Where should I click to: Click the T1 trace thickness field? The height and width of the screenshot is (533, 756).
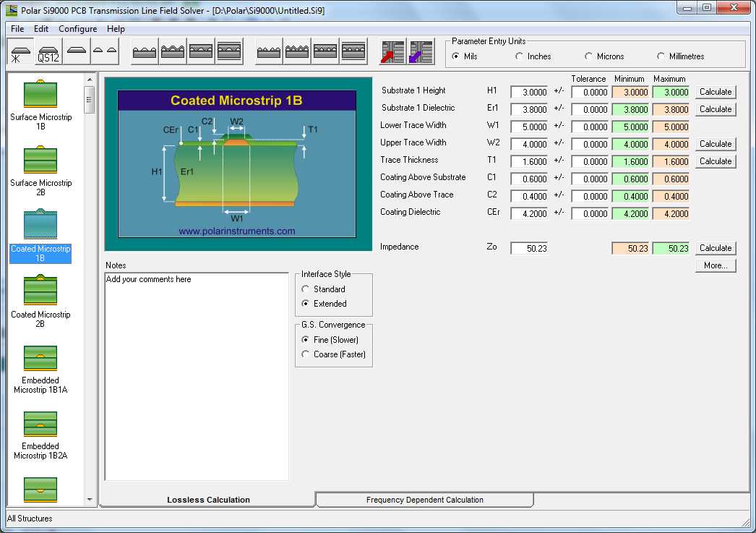[529, 161]
